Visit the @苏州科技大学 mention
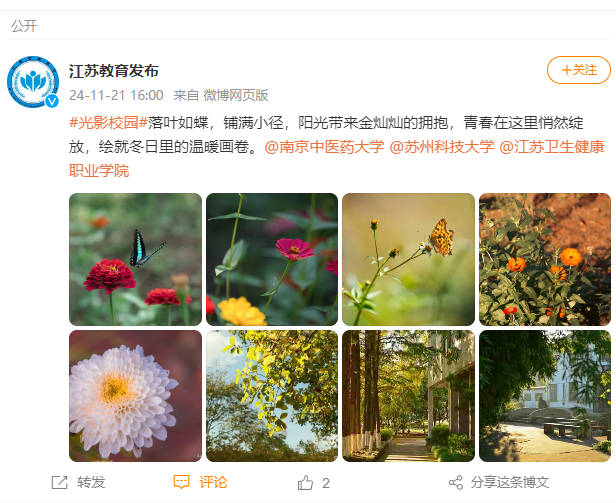Viewport: 616px width, 503px height. coord(442,147)
